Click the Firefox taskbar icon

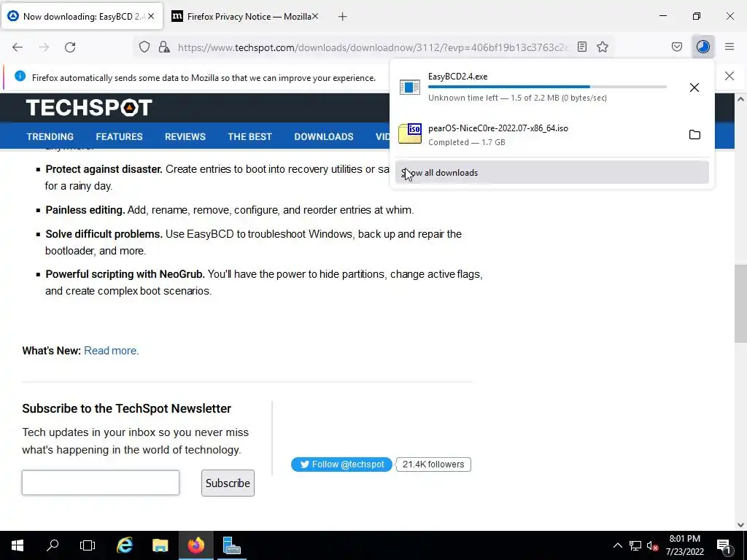click(196, 545)
